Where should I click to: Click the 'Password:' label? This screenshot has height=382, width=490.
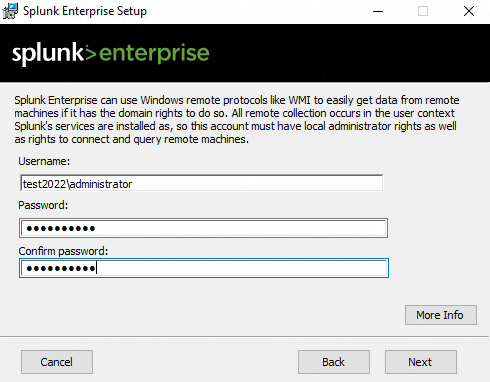pyautogui.click(x=43, y=205)
